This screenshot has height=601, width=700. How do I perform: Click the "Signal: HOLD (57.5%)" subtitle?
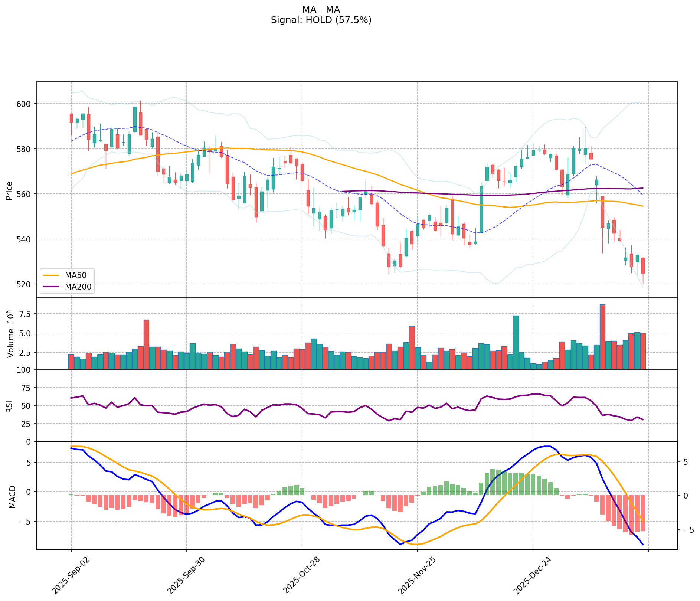pyautogui.click(x=321, y=20)
